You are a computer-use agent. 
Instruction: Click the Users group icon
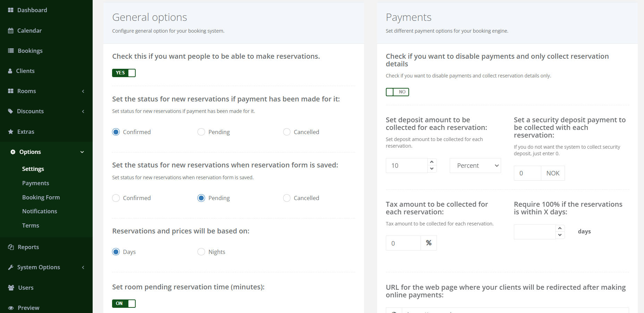[x=11, y=288]
